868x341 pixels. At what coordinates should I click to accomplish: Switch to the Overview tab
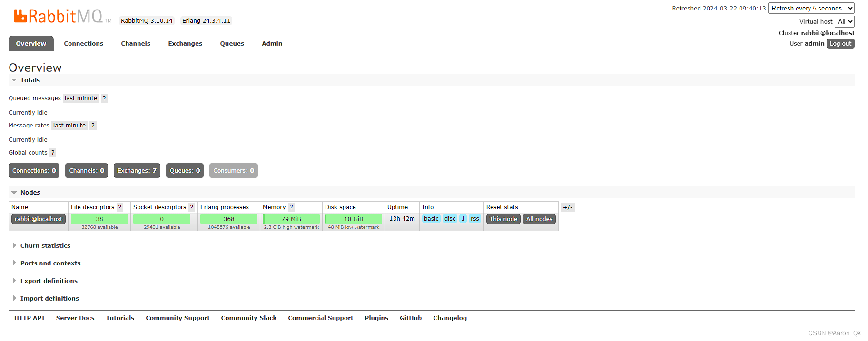[31, 44]
